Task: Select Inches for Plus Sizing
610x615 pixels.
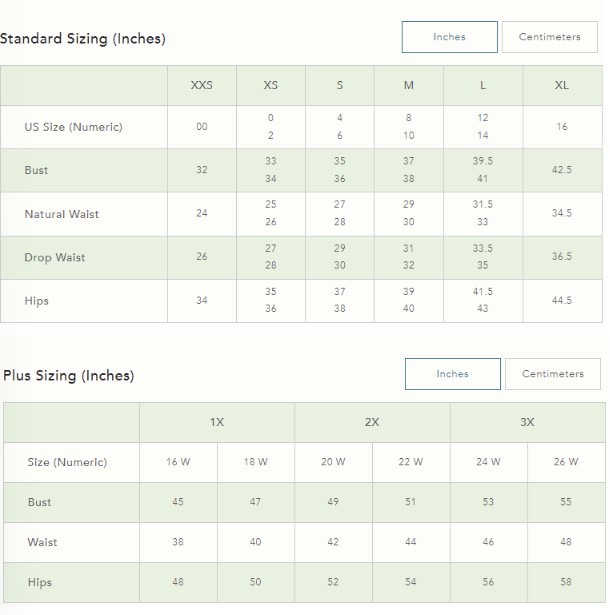Action: coord(453,374)
